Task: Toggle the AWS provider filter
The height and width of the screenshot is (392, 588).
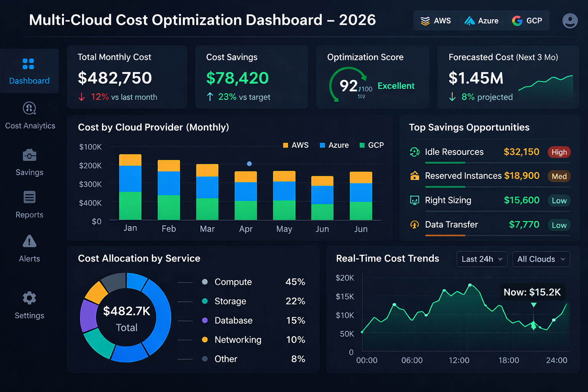Action: 435,21
